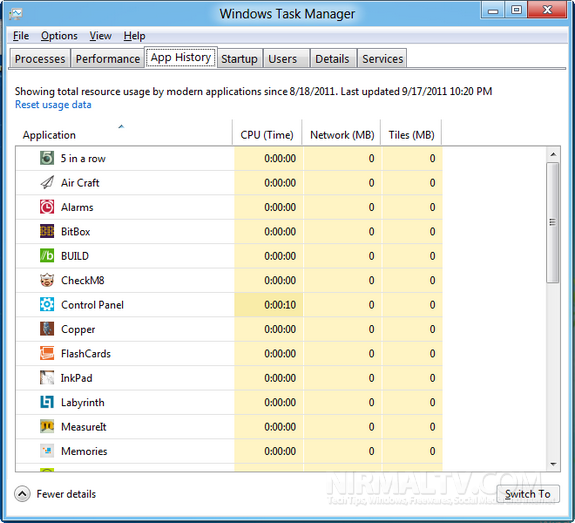Screen dimensions: 575x523
Task: Select the MeasureIt row name
Action: pyautogui.click(x=84, y=427)
